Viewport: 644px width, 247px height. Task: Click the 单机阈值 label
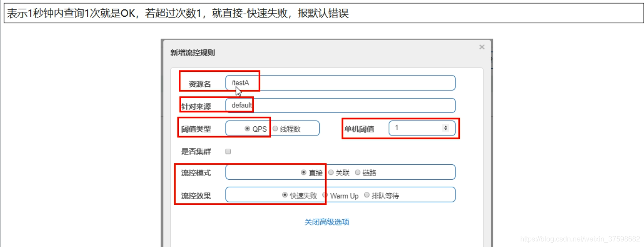359,129
